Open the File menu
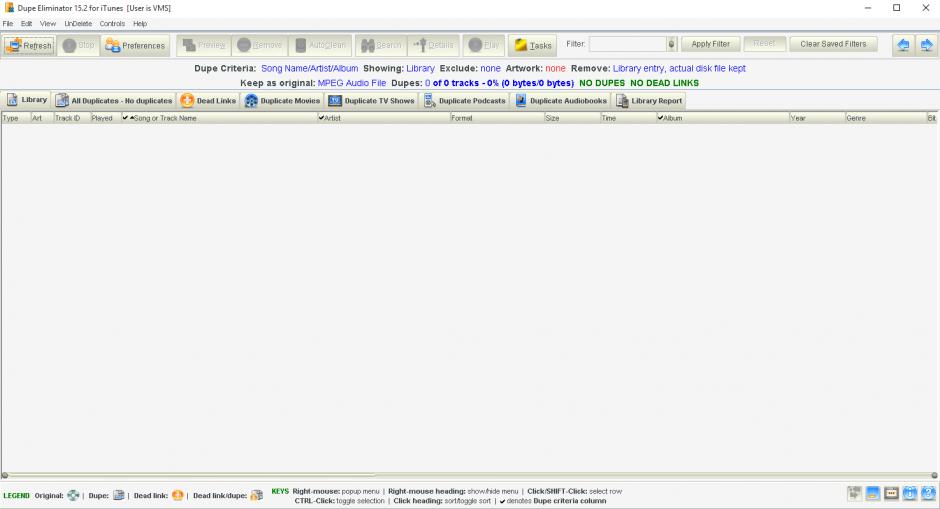 pos(8,24)
